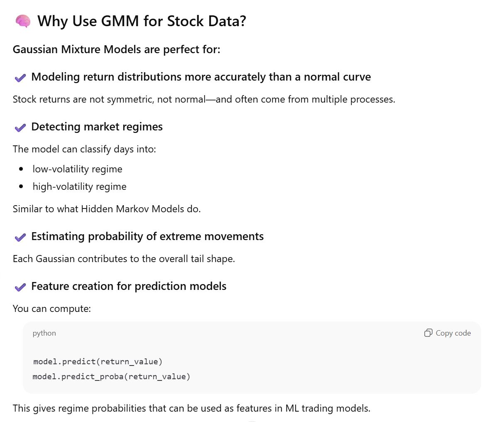Image resolution: width=504 pixels, height=422 pixels.
Task: Click the Modeling return distributions heading text
Action: [x=201, y=77]
